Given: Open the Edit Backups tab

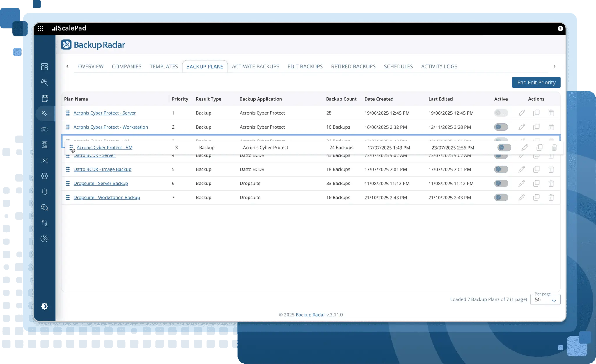Looking at the screenshot, I should click(305, 66).
